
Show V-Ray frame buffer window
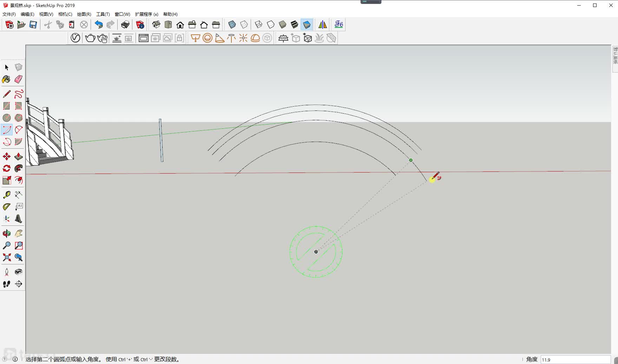[144, 38]
